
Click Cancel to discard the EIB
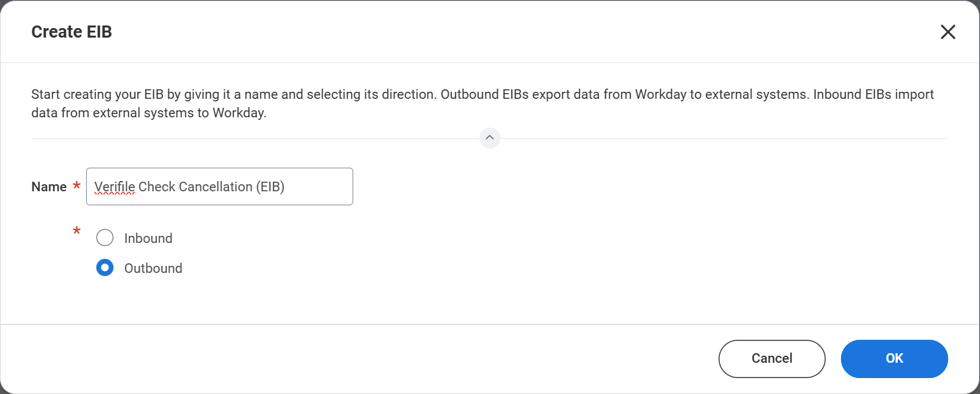point(772,358)
